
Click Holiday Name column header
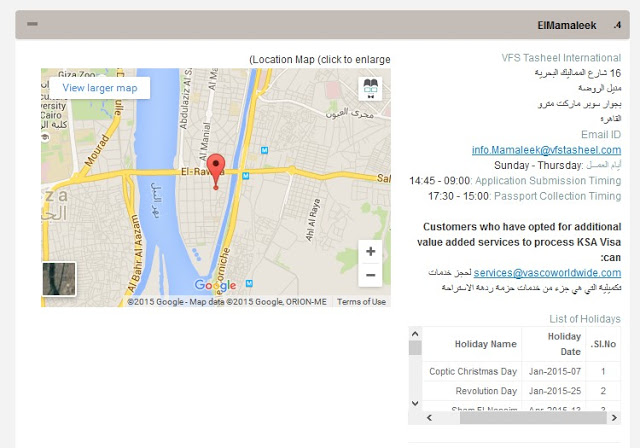click(472, 344)
